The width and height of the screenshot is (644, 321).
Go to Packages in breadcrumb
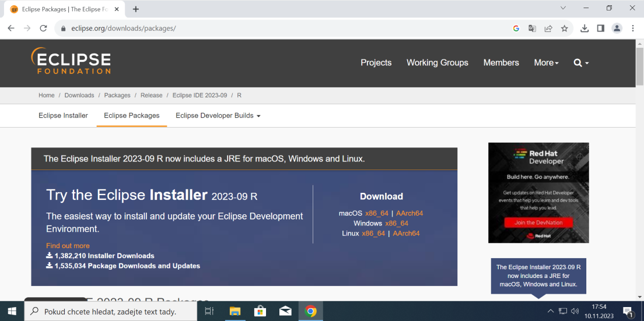(x=117, y=95)
